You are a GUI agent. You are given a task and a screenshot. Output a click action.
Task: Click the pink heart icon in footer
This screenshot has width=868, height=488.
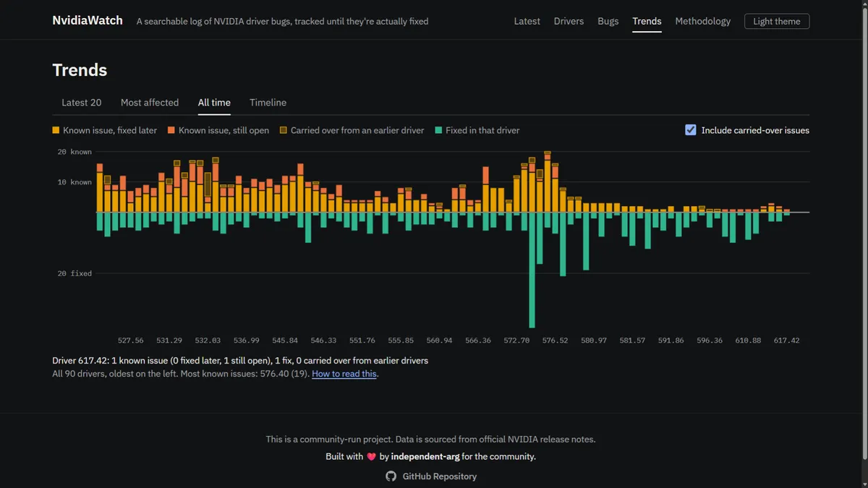tap(371, 457)
